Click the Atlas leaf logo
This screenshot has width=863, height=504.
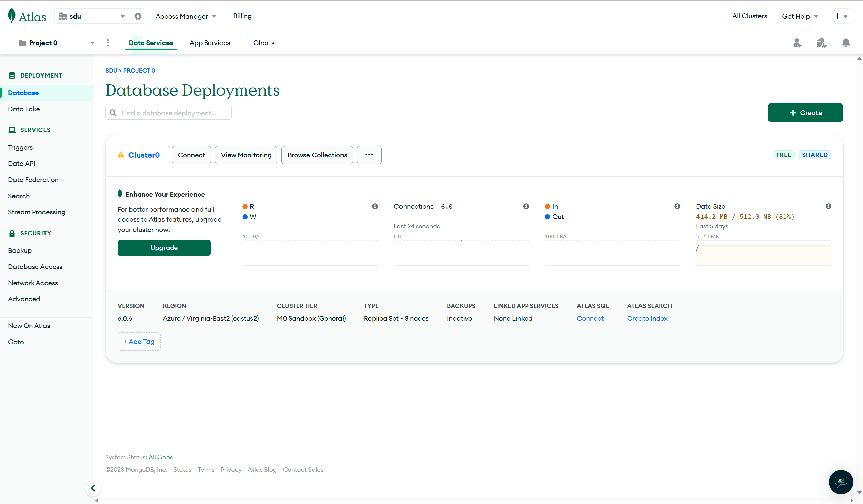12,16
